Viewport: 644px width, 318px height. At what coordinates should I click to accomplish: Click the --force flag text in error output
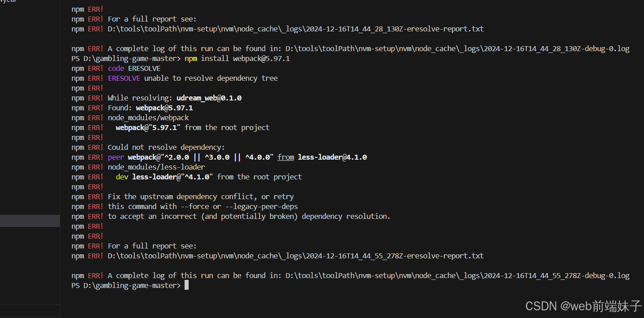tap(194, 206)
